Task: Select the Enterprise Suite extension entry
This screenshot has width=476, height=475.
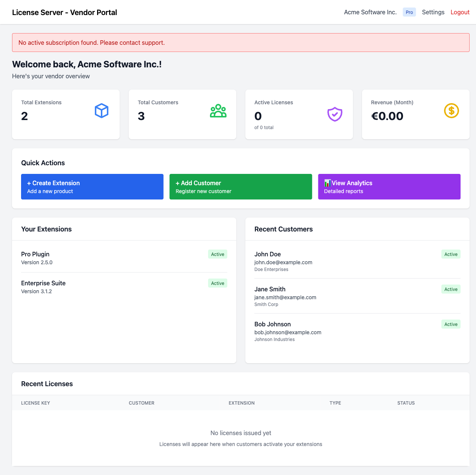Action: (43, 283)
